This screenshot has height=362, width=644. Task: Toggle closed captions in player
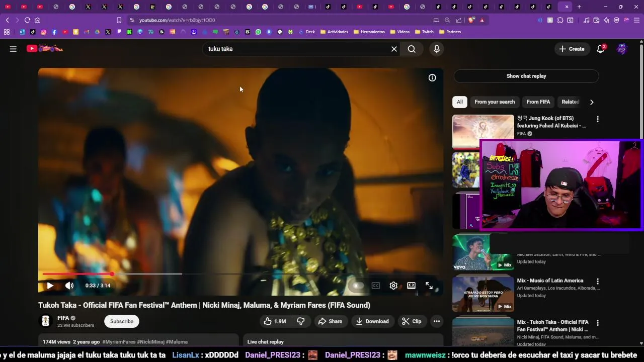click(x=376, y=286)
